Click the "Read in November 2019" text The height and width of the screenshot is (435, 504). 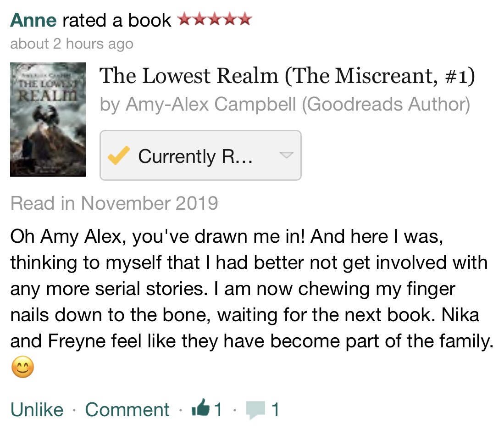pyautogui.click(x=114, y=203)
